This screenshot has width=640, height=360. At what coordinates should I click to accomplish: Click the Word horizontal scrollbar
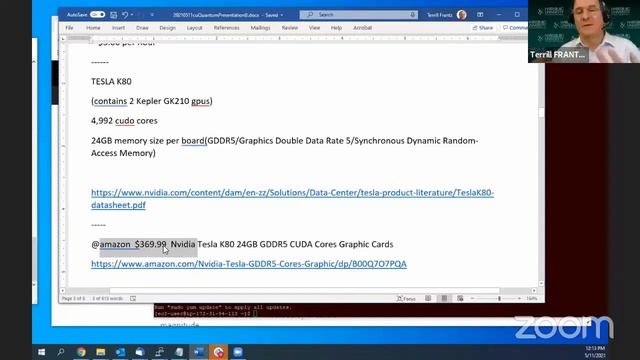tap(304, 291)
